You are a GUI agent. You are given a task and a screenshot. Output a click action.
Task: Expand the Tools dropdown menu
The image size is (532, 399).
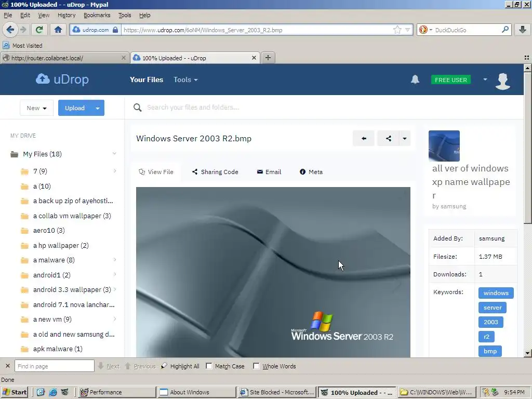pos(185,79)
